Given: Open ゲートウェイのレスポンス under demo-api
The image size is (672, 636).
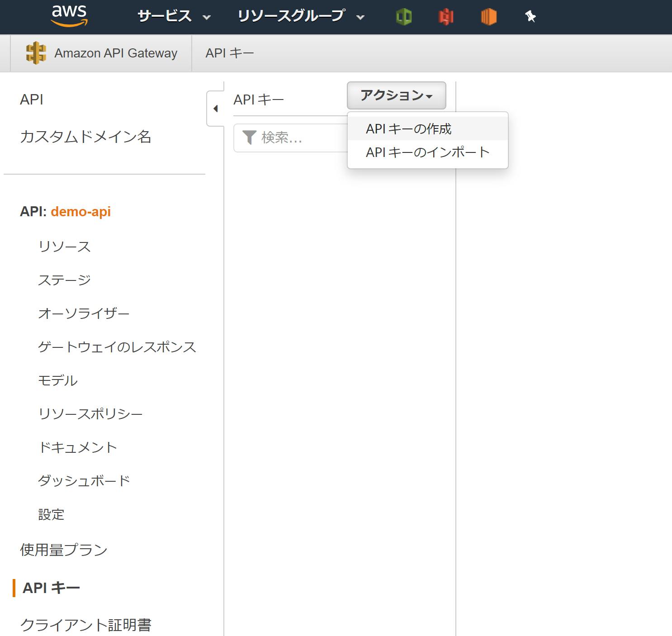Looking at the screenshot, I should tap(117, 347).
